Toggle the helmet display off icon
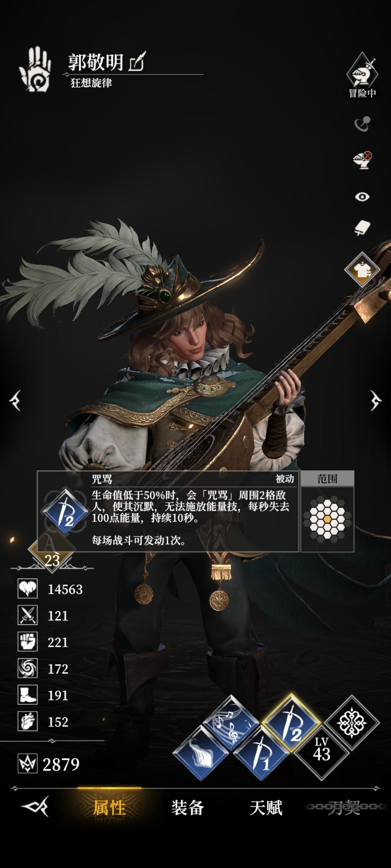Image resolution: width=391 pixels, height=868 pixels. coord(362,160)
